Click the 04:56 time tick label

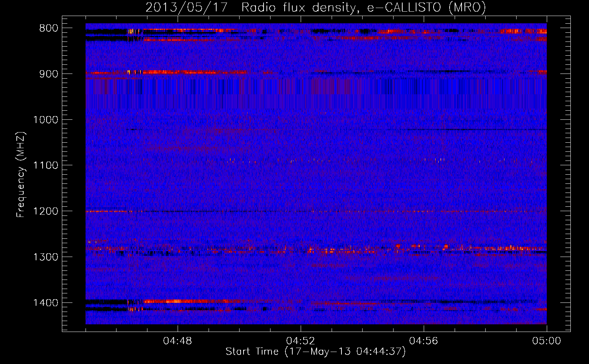[424, 341]
